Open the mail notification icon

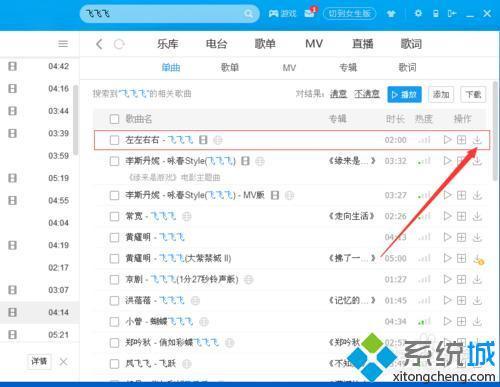310,13
